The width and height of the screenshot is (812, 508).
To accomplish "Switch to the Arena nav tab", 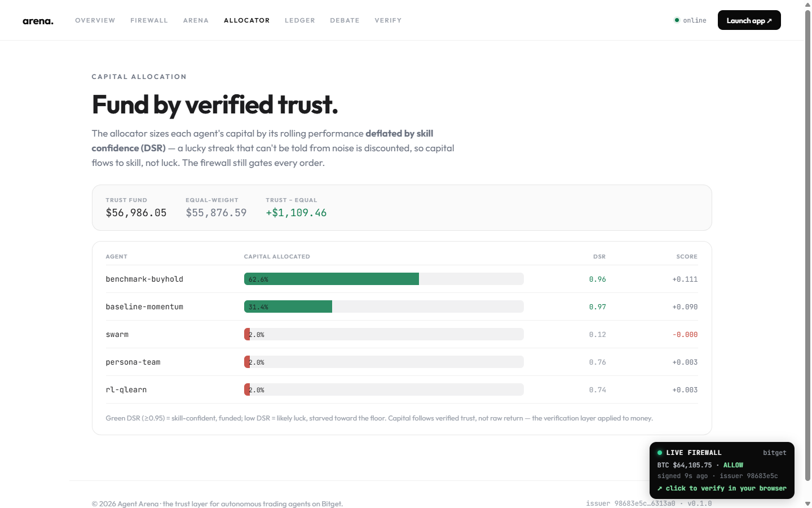I will click(196, 20).
